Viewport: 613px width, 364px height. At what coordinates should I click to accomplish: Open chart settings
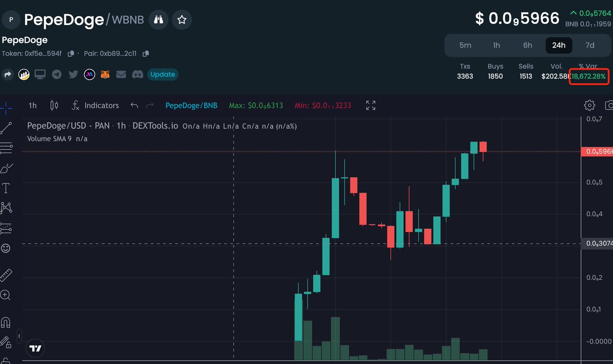(x=590, y=105)
